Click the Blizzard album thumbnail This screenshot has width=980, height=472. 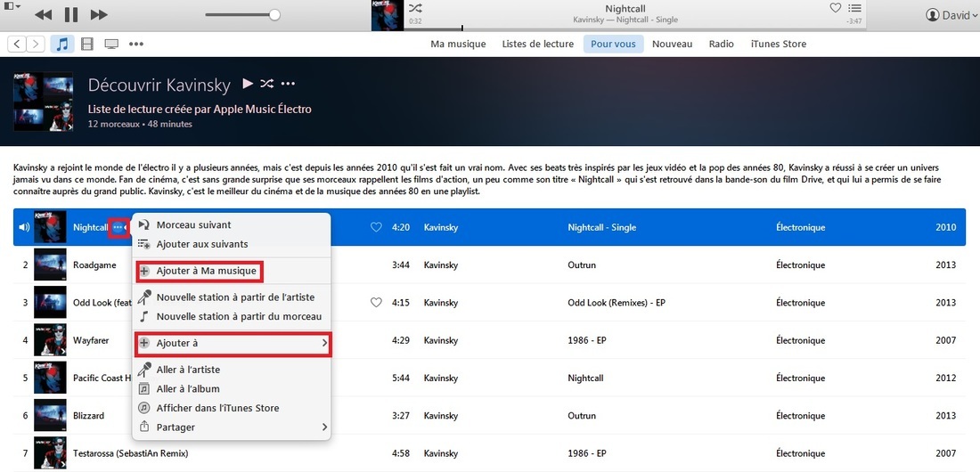tap(50, 415)
